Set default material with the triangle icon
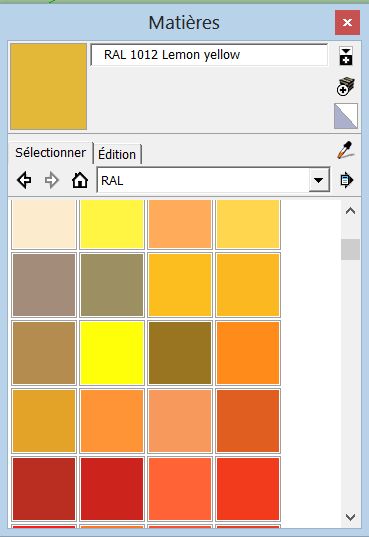The width and height of the screenshot is (369, 537). click(x=346, y=116)
